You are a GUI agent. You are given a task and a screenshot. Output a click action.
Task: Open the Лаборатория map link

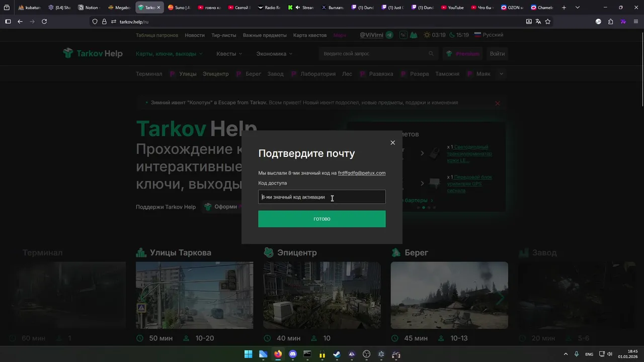pos(318,74)
